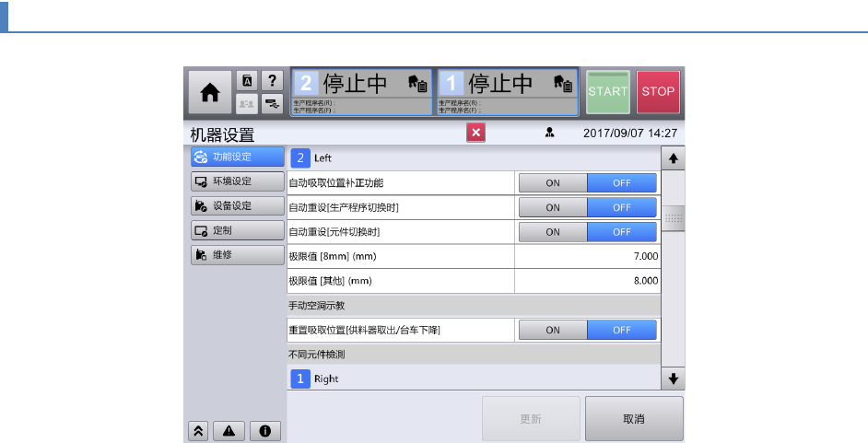Click the 手动空洞示教 section header
Image resolution: width=868 pixels, height=443 pixels.
(474, 305)
